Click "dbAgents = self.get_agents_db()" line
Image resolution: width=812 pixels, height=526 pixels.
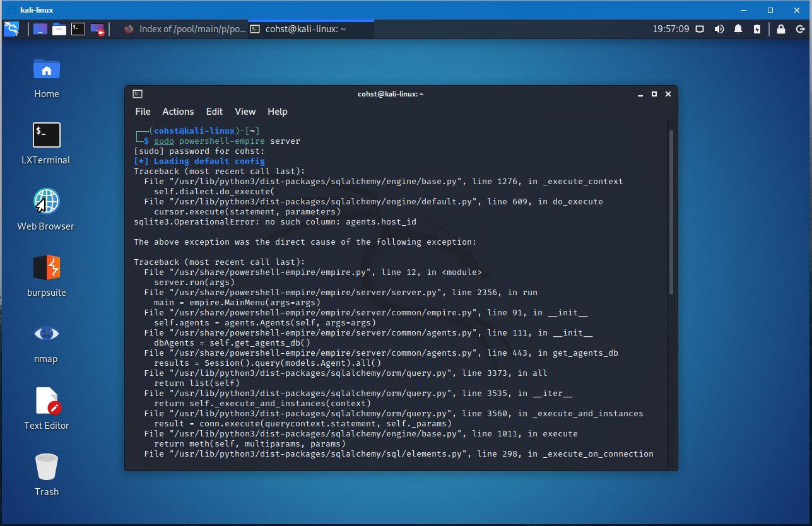[232, 342]
